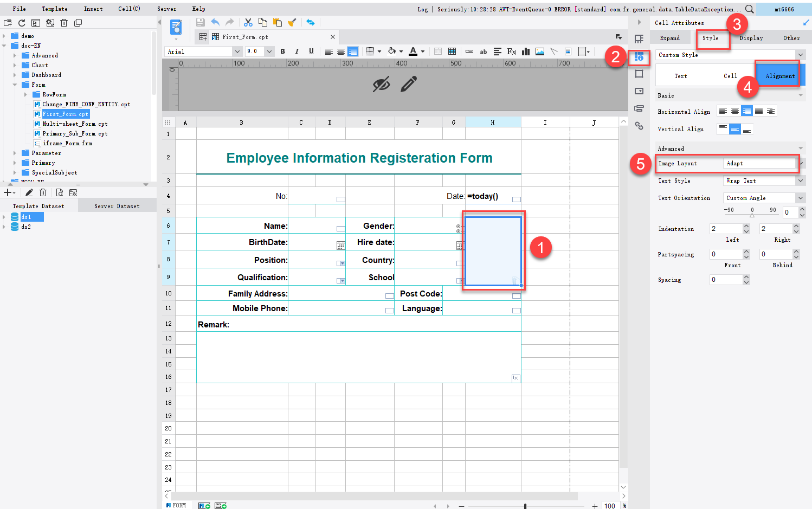
Task: Select the Format Painter brush icon
Action: coord(292,22)
